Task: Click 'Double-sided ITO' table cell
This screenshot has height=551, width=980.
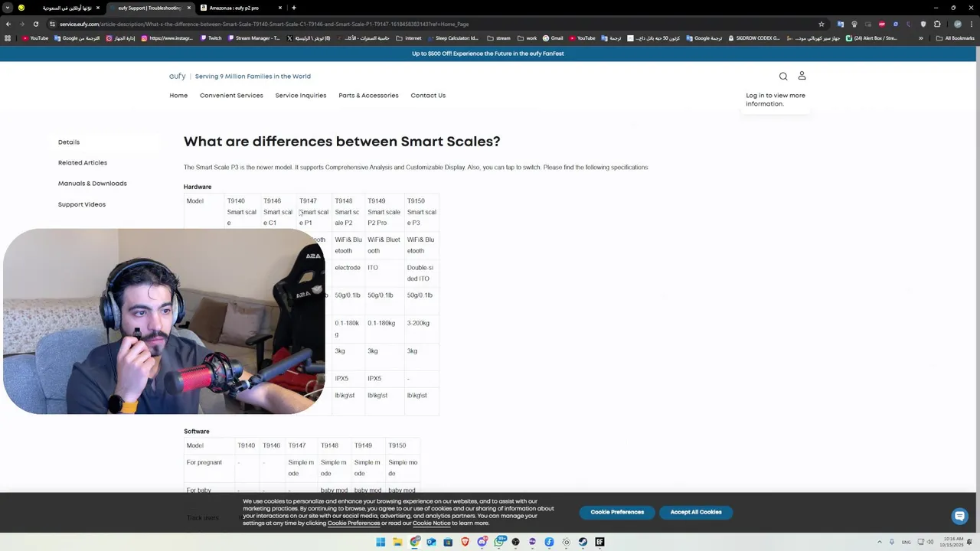Action: [x=420, y=273]
